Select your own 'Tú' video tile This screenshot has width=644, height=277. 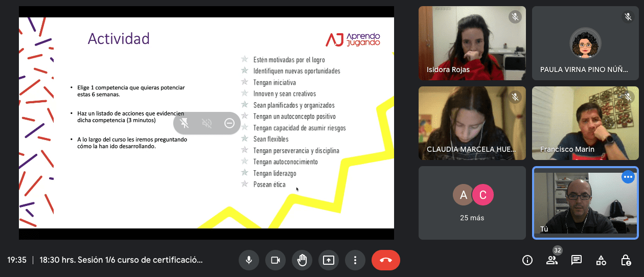point(585,203)
